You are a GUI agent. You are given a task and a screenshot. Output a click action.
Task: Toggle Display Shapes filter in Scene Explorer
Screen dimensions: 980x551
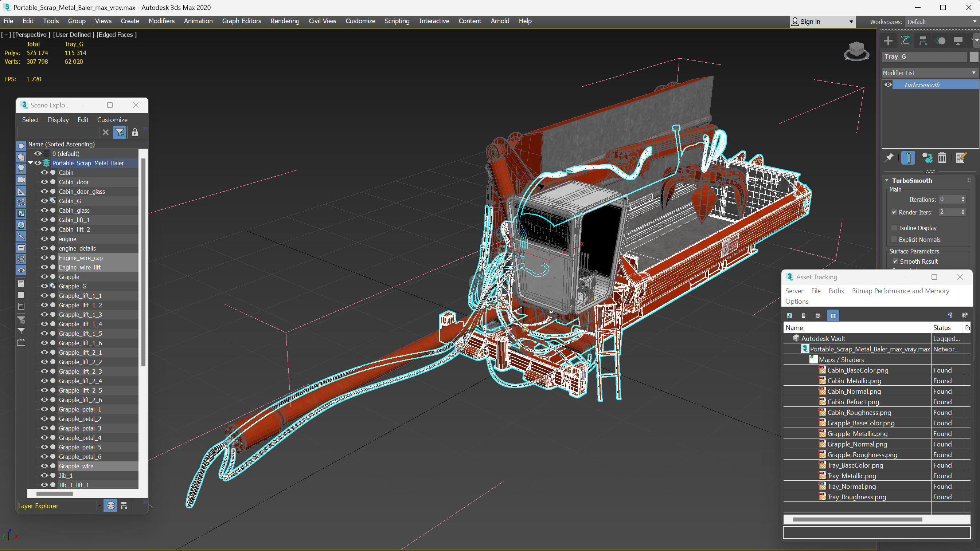pos(21,157)
